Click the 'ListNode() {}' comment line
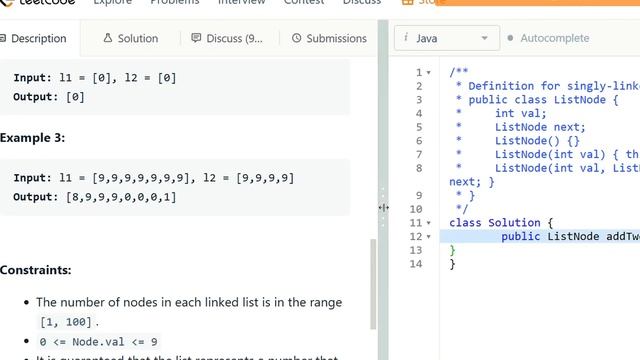 pos(537,141)
